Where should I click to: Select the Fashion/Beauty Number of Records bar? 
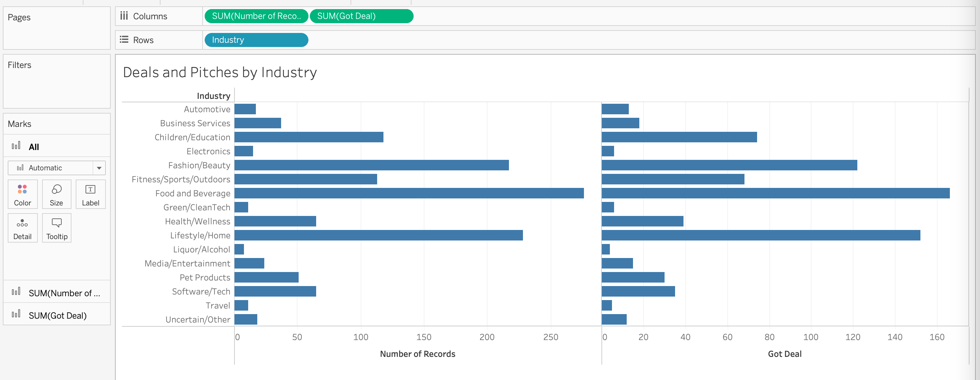[371, 165]
